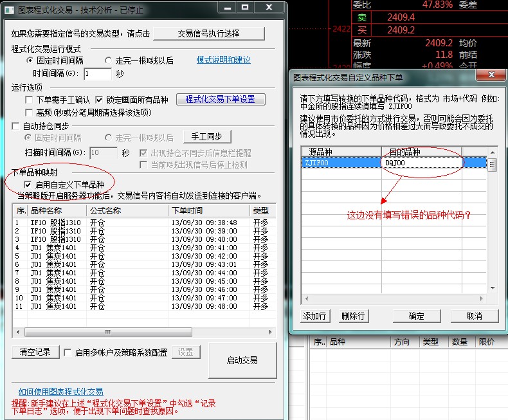Disable 启用自定义下单品种 checkbox

[x=28, y=185]
